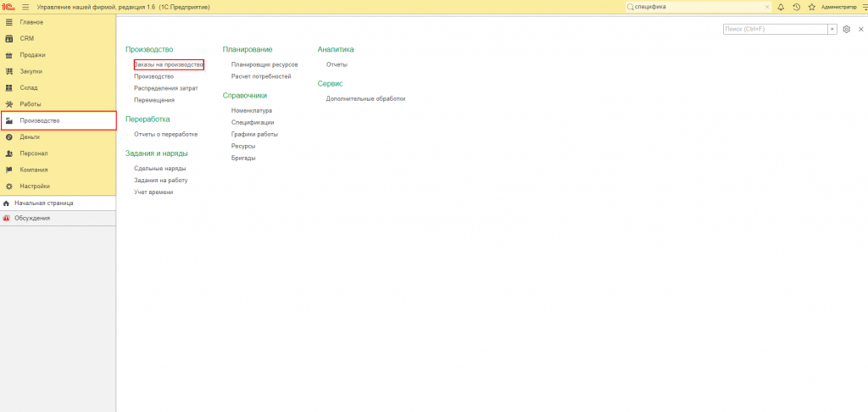Click the Настройки gear icon in sidebar
868x412 pixels.
pyautogui.click(x=8, y=186)
